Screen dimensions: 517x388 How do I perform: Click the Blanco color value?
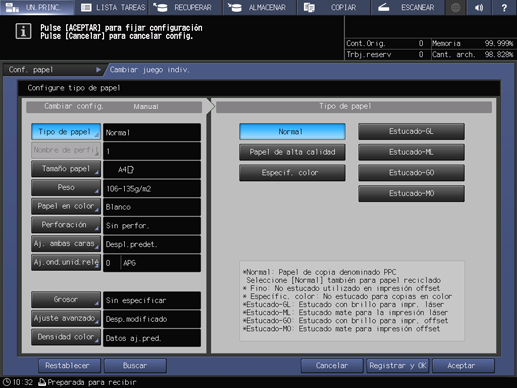click(152, 207)
